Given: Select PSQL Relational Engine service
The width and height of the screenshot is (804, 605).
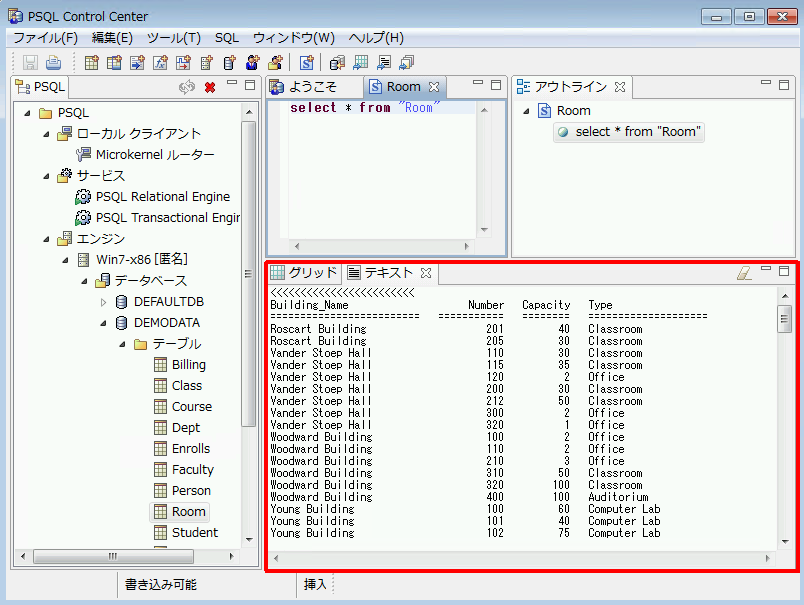Looking at the screenshot, I should (x=162, y=197).
